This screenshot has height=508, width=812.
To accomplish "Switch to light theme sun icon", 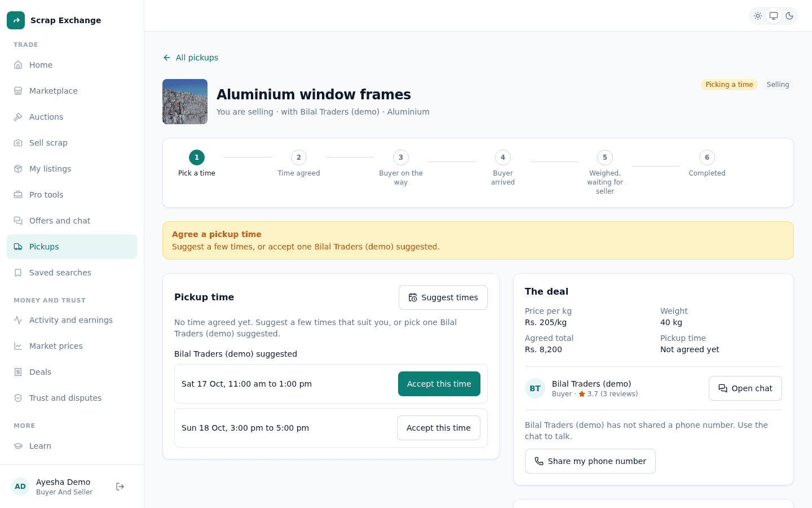I will click(x=758, y=16).
